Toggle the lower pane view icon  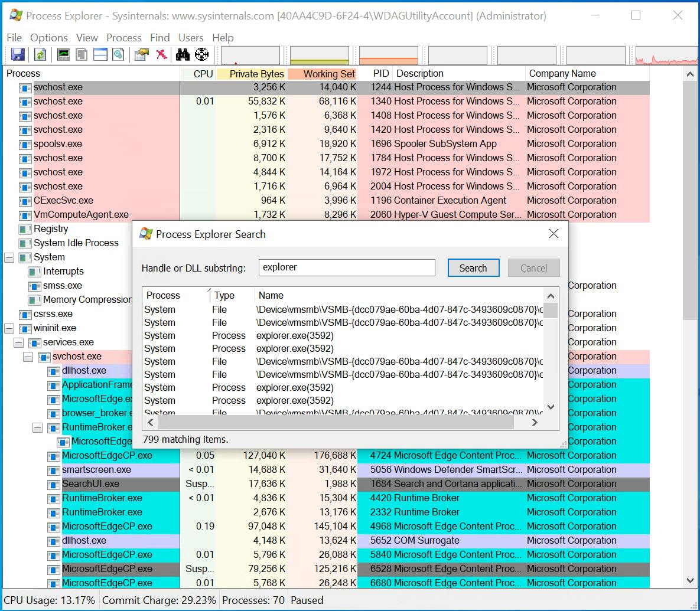100,55
